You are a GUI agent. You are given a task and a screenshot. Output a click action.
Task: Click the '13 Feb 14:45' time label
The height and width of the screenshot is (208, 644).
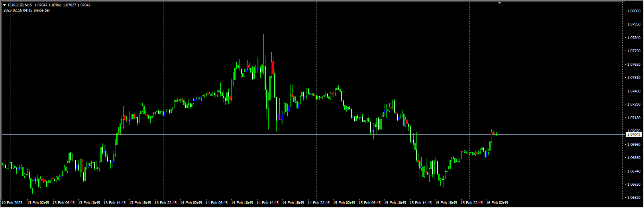tap(115, 203)
